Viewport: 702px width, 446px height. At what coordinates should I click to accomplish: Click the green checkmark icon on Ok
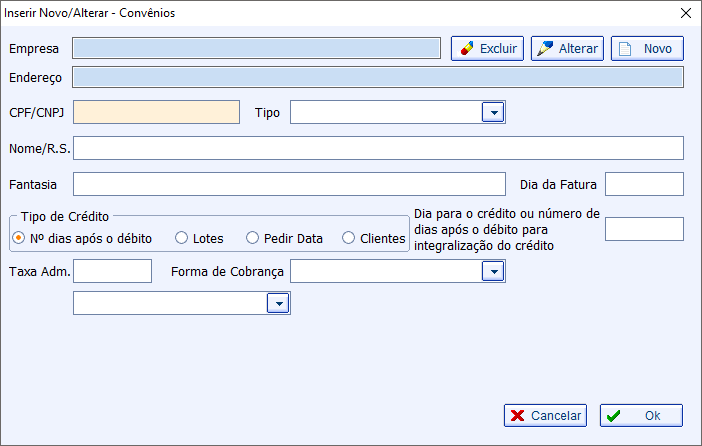pos(613,416)
